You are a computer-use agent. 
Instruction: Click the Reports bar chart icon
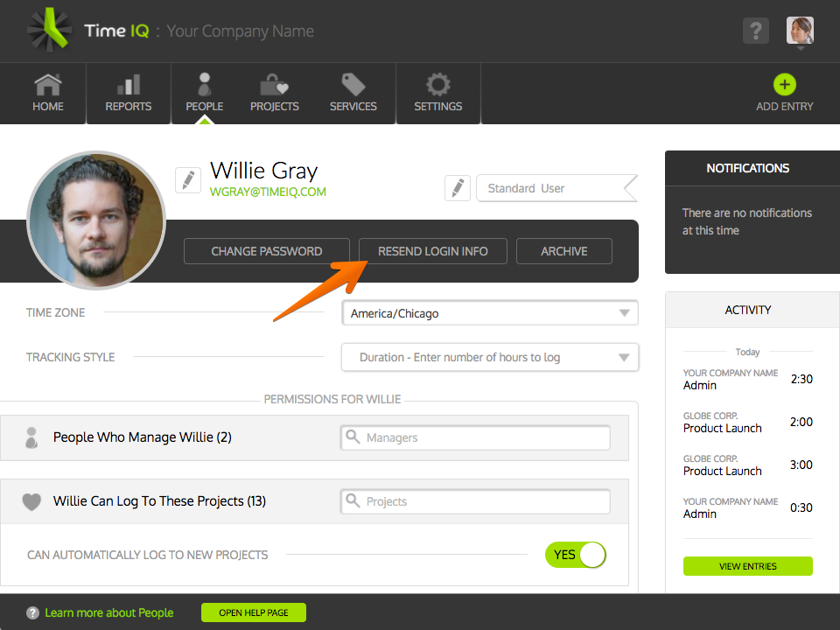click(x=129, y=85)
